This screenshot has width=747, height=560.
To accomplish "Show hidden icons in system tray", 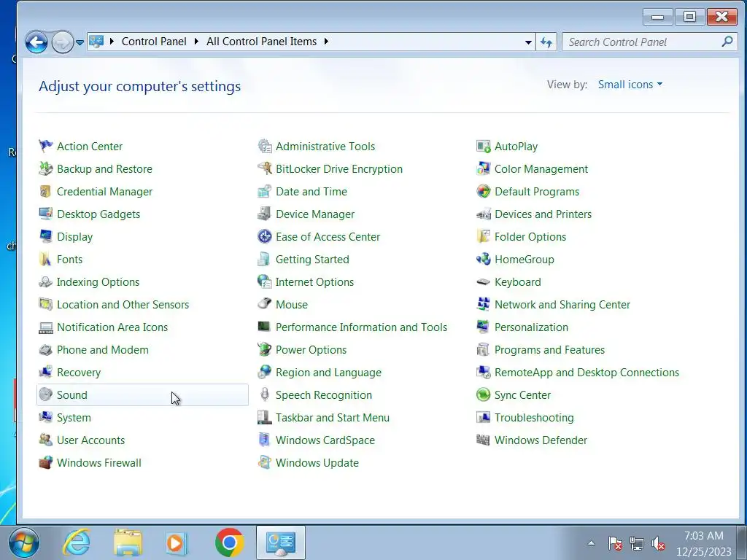I will [591, 542].
